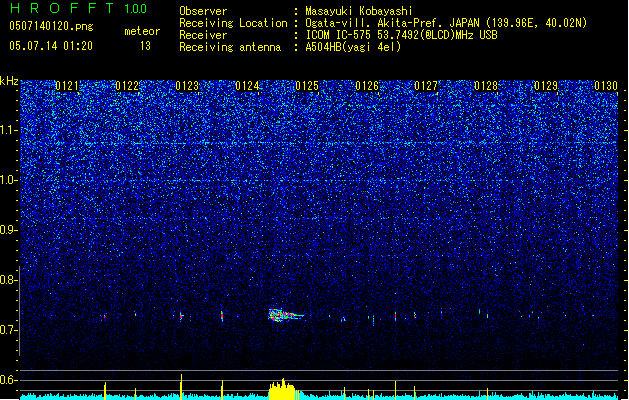629x400 pixels.
Task: Select the Ogata-vill. Akita-Pref. JAPAN location text
Action: click(x=446, y=23)
